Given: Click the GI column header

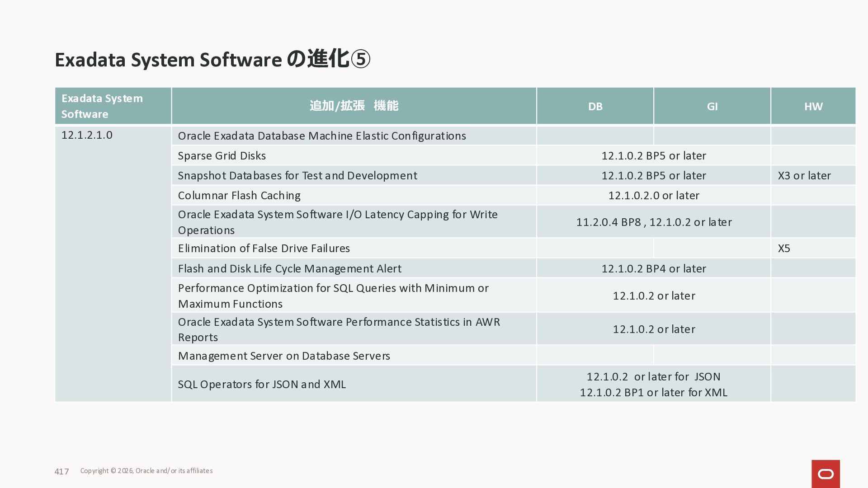Looking at the screenshot, I should 712,107.
